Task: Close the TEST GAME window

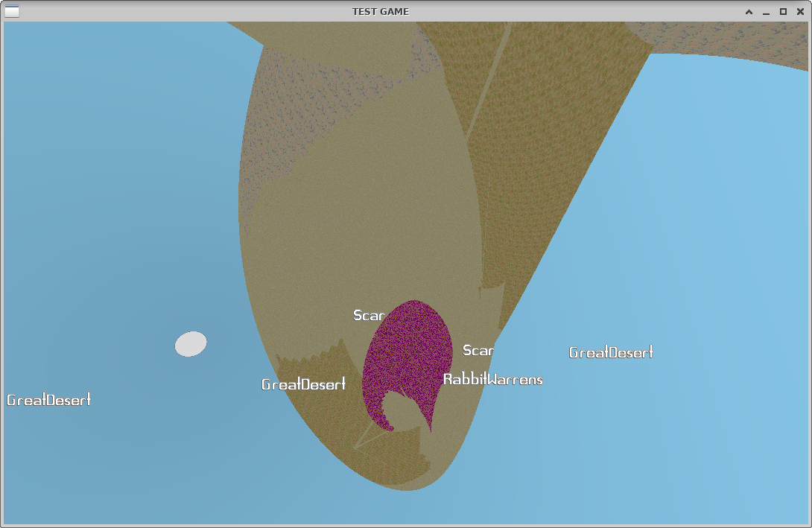Action: point(800,11)
